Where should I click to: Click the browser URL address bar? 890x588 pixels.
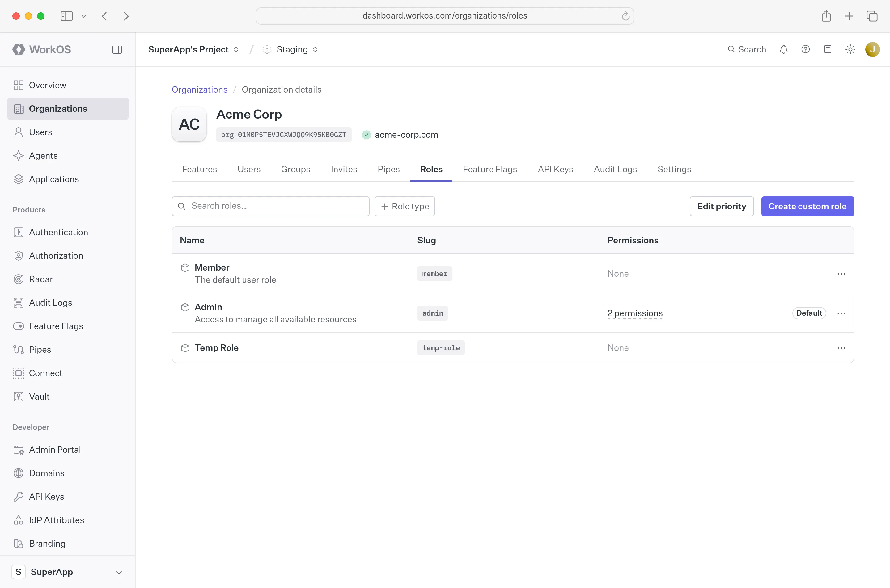[445, 16]
